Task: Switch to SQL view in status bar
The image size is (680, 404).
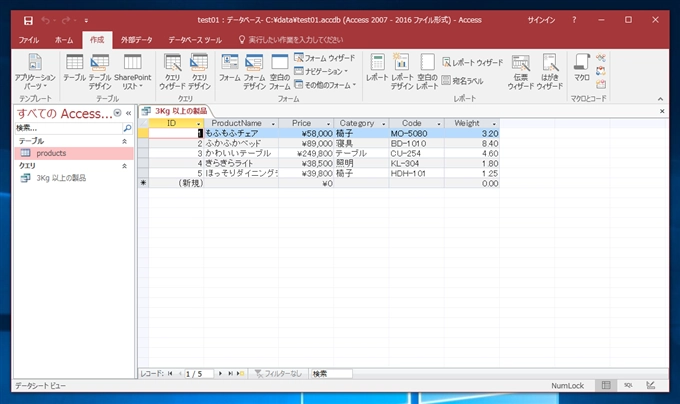Action: (629, 385)
